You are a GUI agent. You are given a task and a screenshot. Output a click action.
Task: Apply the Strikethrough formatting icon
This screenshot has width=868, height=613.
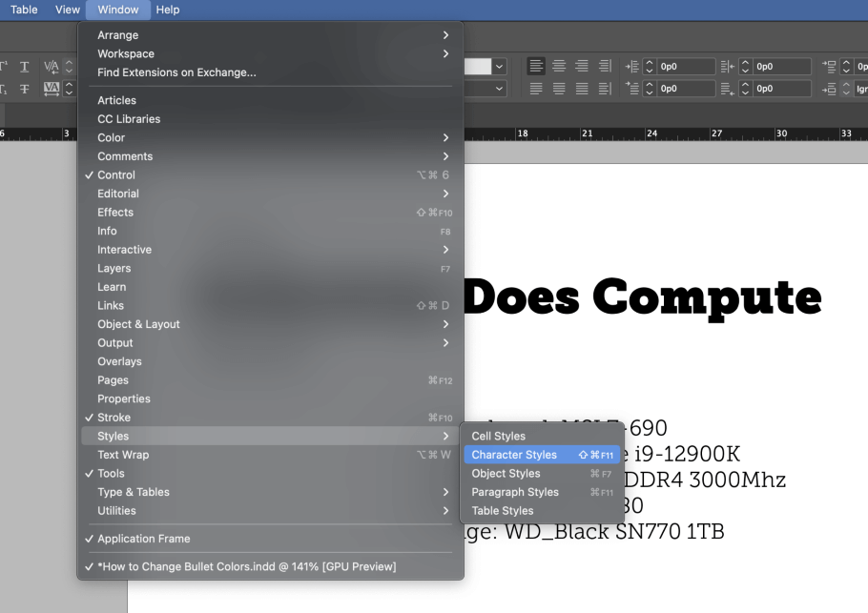24,89
